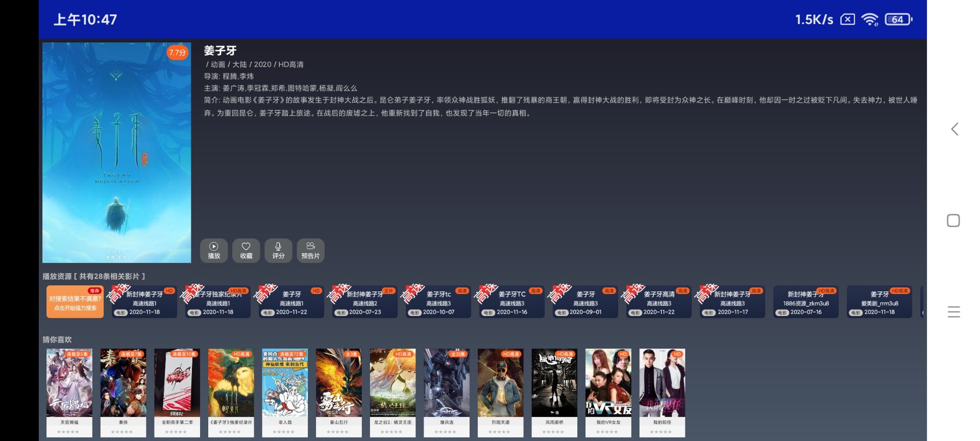Click the star rating under 雾山五行
980x441 pixels.
pyautogui.click(x=338, y=432)
